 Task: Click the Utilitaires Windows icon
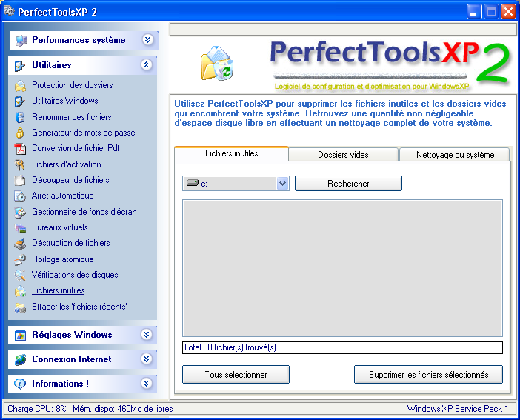(20, 101)
